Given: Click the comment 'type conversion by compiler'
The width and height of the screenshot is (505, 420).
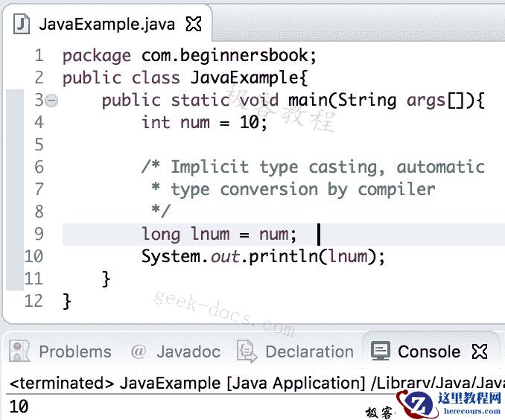Looking at the screenshot, I should pos(303,190).
